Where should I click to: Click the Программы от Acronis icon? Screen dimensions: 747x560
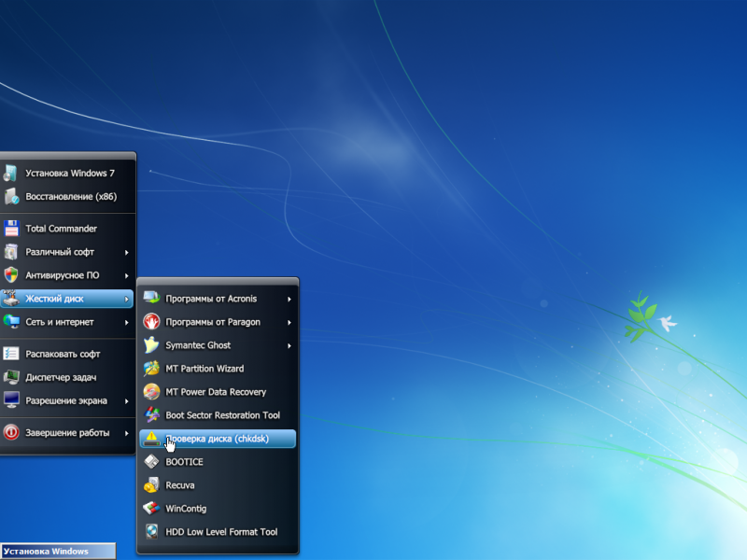point(151,299)
